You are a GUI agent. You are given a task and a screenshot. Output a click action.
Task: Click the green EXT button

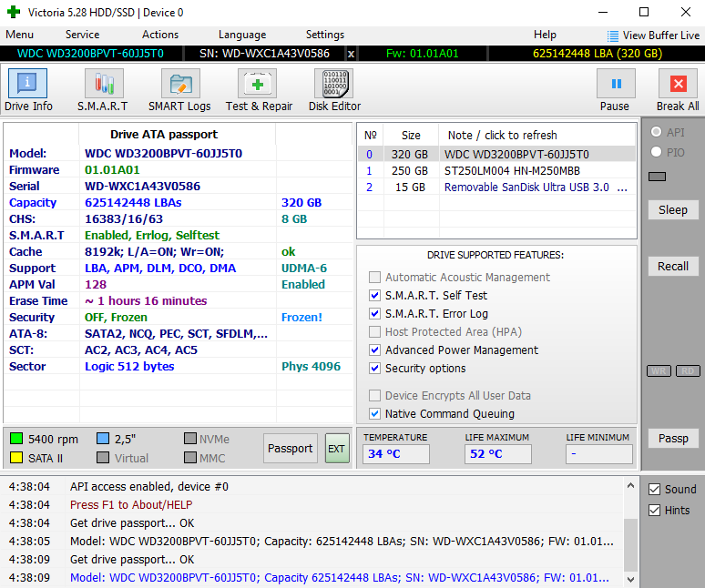(x=337, y=449)
